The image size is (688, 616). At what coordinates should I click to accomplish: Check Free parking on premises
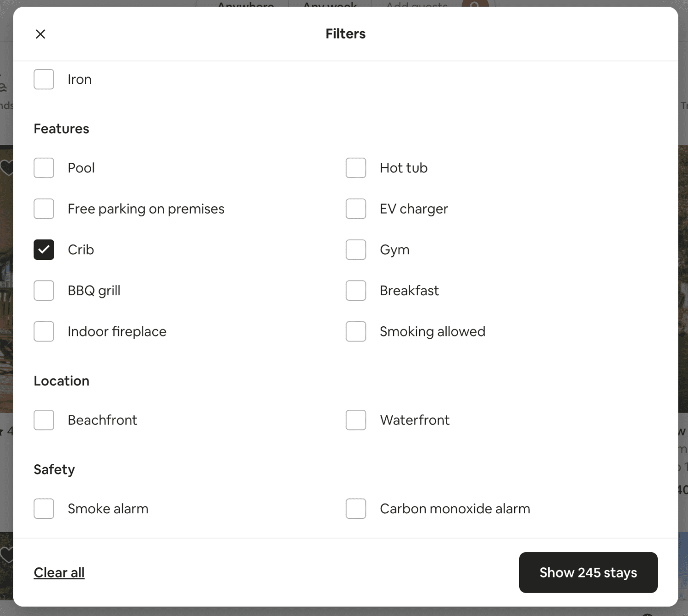coord(44,209)
